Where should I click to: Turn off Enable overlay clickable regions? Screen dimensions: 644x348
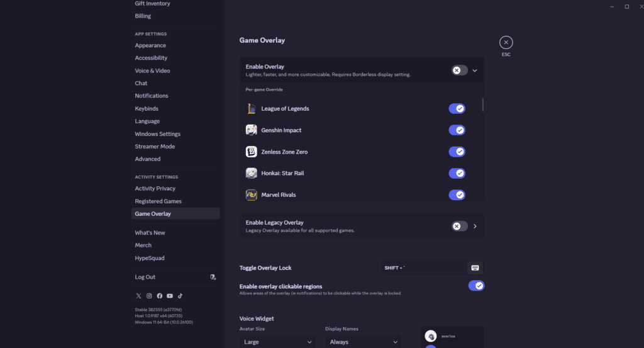point(476,286)
